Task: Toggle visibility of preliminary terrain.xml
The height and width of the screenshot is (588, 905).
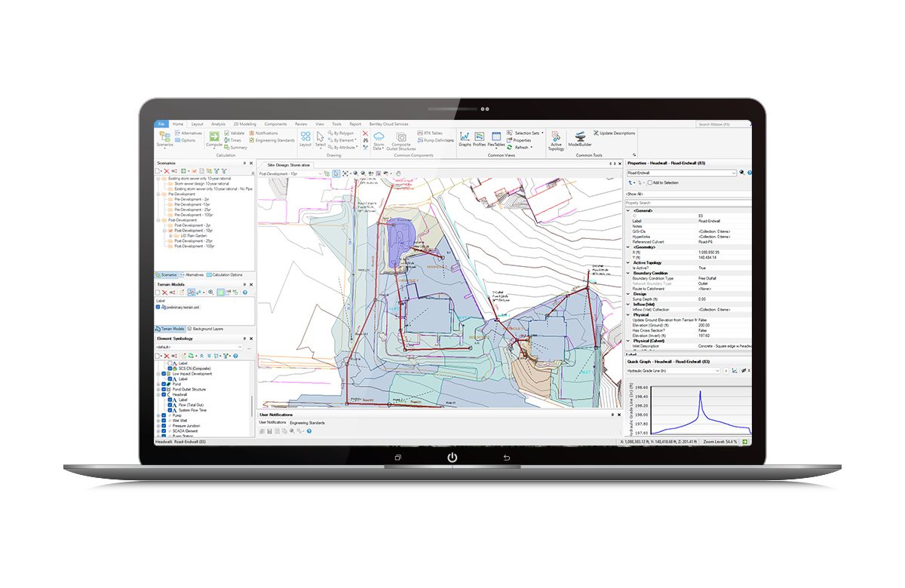Action: pos(158,308)
